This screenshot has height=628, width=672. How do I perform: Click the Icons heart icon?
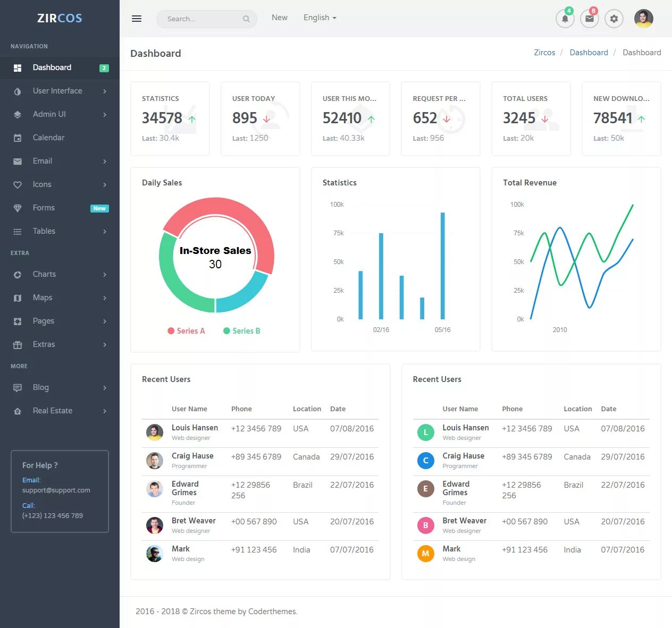click(18, 185)
